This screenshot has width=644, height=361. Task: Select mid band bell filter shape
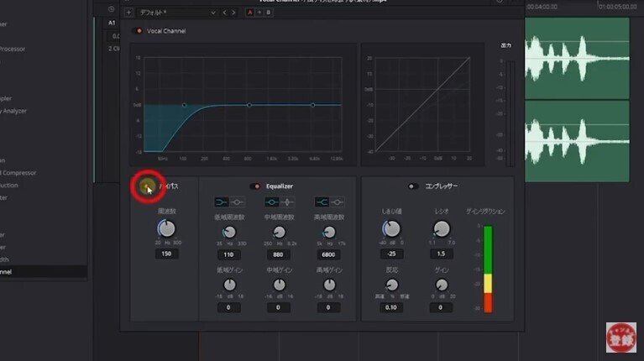click(271, 202)
